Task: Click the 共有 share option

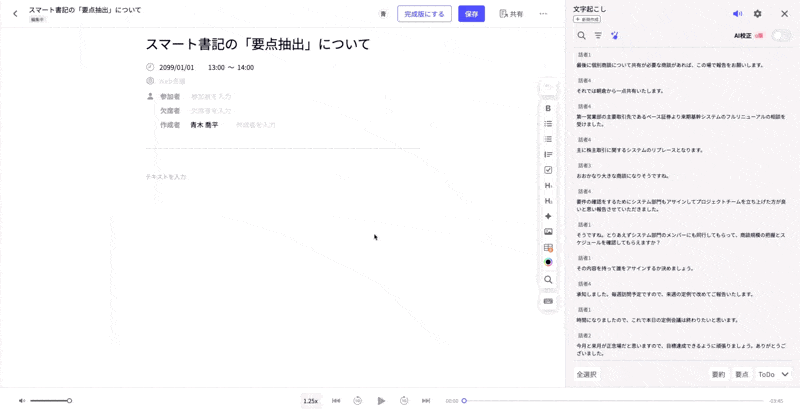Action: [x=511, y=14]
